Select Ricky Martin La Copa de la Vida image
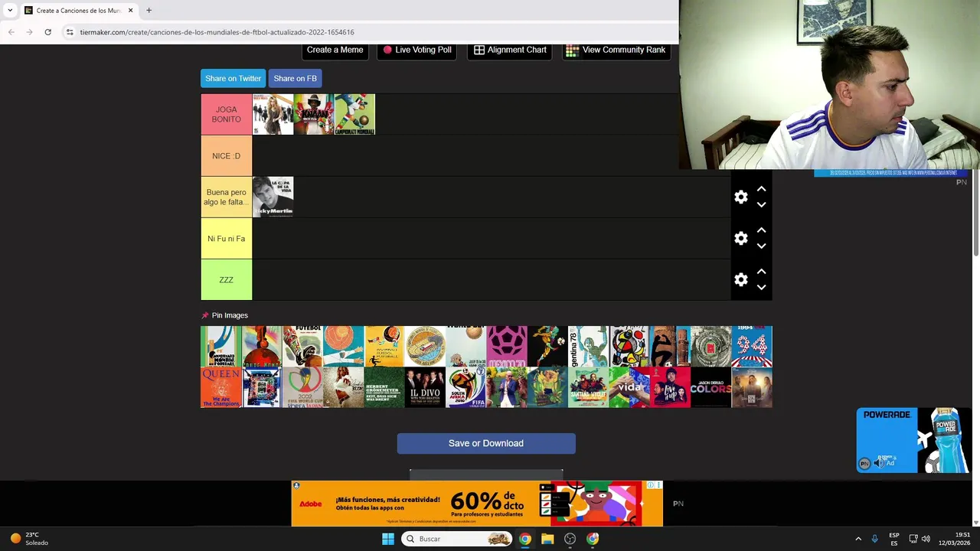This screenshot has height=551, width=980. click(x=273, y=197)
